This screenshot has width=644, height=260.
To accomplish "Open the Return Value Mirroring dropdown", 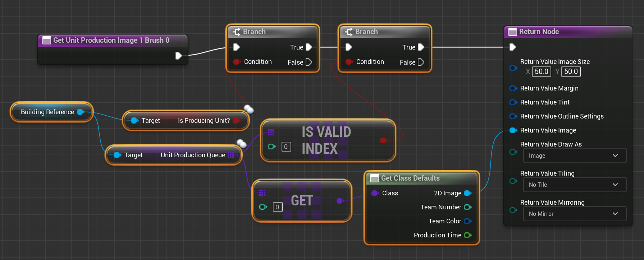I will coord(574,214).
